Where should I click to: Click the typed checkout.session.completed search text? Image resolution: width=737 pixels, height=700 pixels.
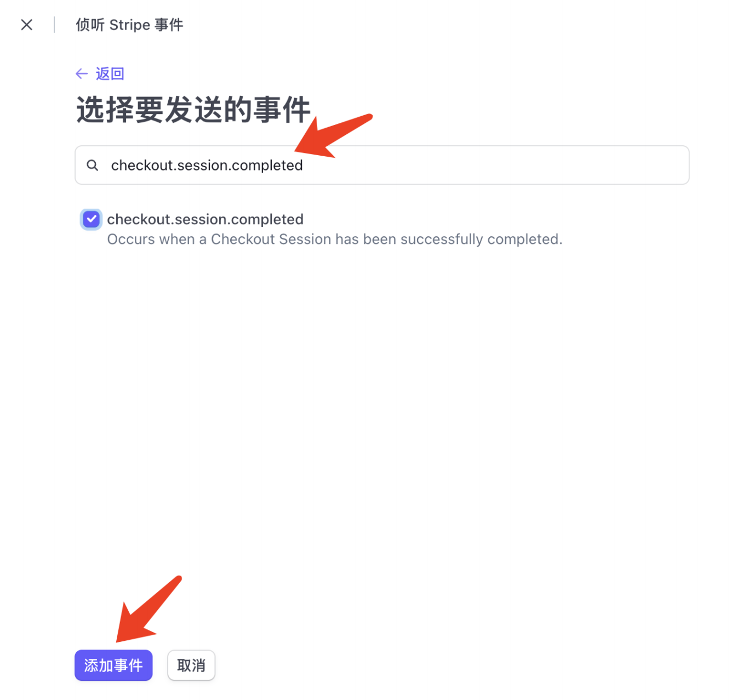(x=207, y=165)
